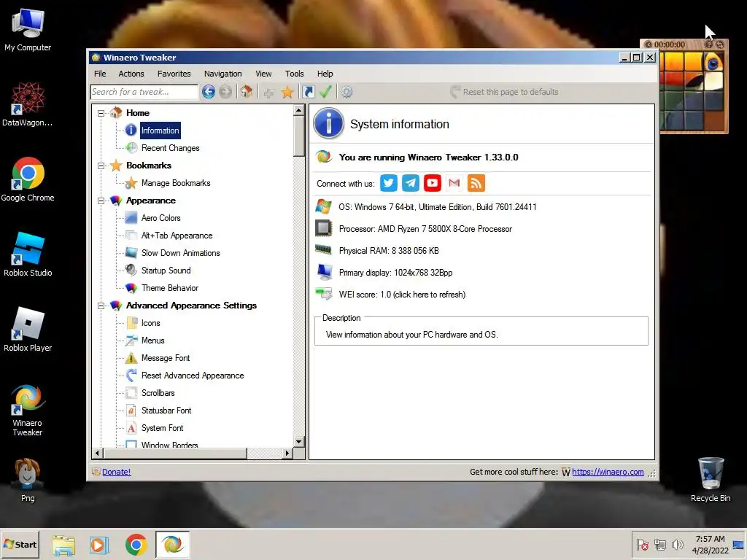Screen dimensions: 747x560
Task: Open the View menu
Action: (x=263, y=74)
